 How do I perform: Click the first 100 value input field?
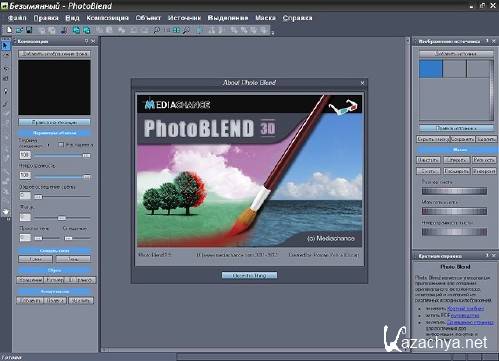[x=25, y=155]
